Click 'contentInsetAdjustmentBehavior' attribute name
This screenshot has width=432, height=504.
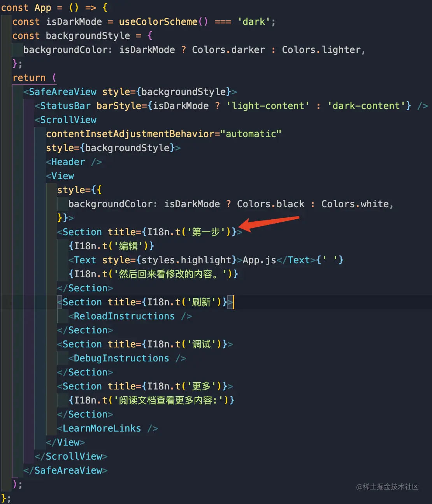pyautogui.click(x=130, y=134)
